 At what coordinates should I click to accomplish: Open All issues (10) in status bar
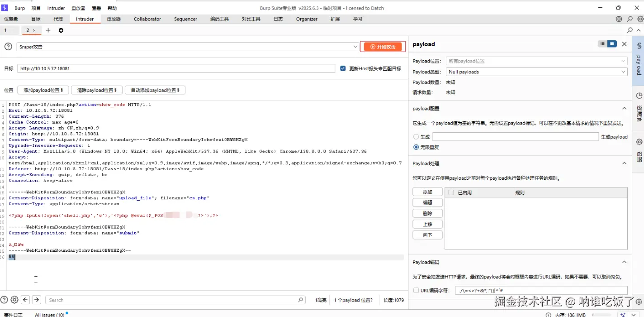[x=50, y=314]
